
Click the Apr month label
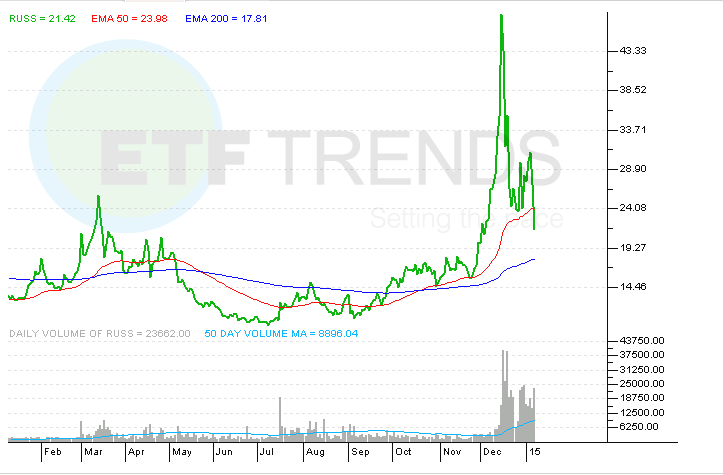point(136,452)
